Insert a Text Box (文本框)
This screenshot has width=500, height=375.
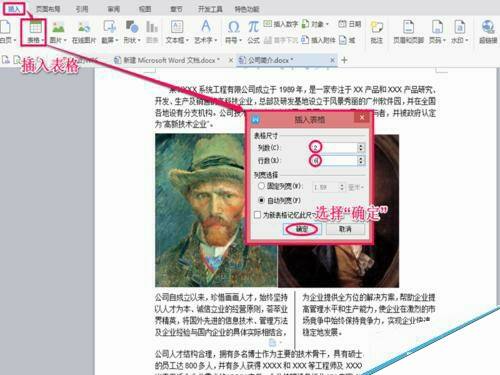[177, 32]
